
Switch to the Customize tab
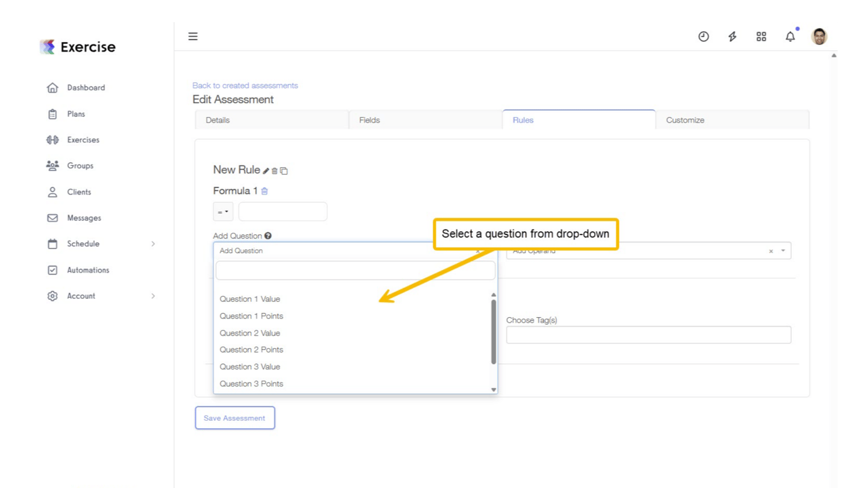point(684,120)
